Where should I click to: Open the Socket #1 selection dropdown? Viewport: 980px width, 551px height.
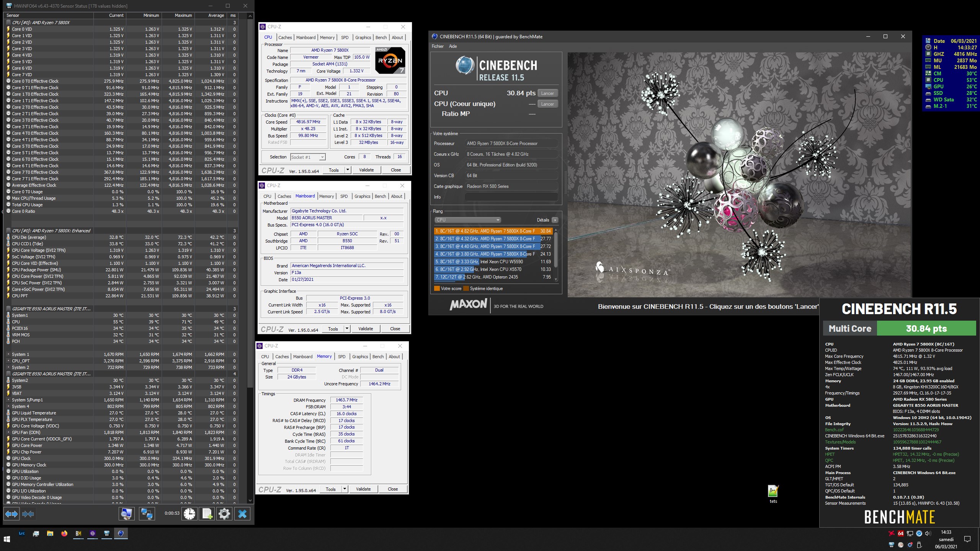tap(308, 157)
